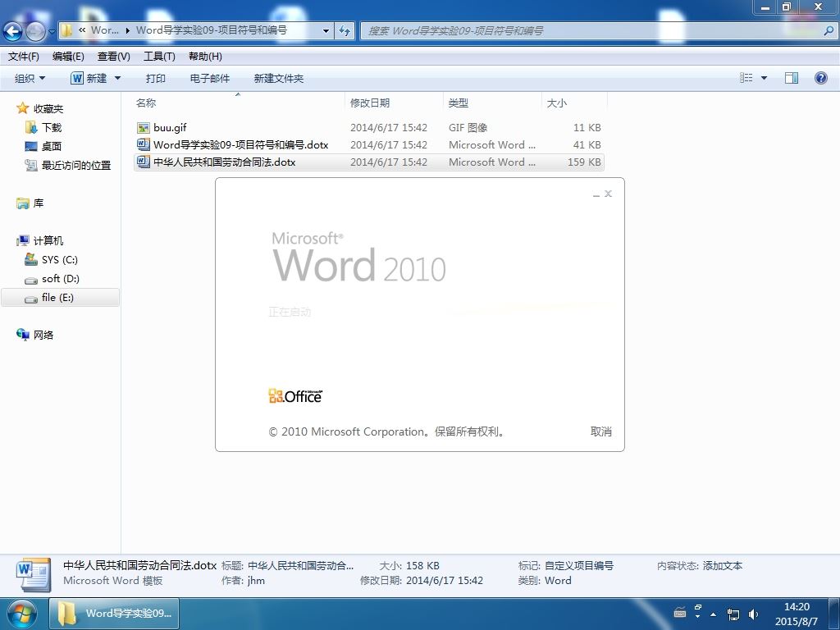Open the 帮助(H) menu
This screenshot has height=630, width=840.
click(x=205, y=57)
